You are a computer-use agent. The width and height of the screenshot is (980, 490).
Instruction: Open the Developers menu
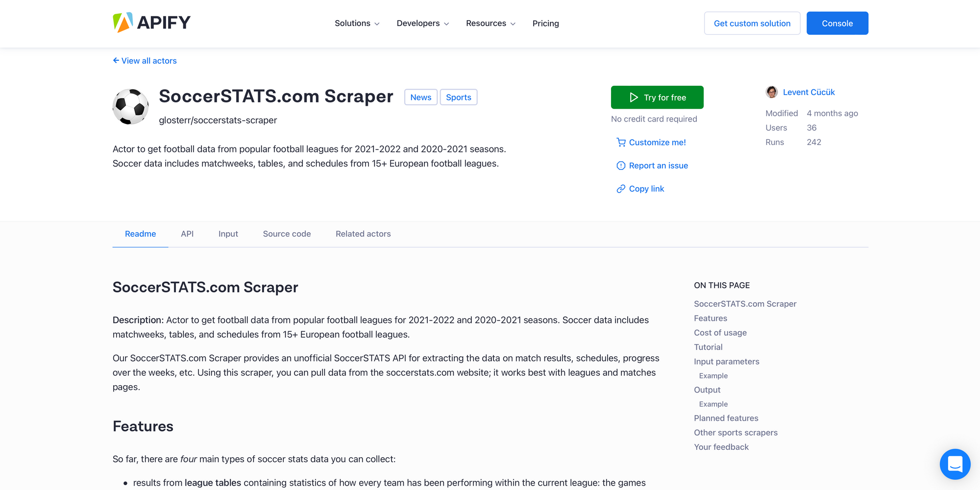click(422, 23)
